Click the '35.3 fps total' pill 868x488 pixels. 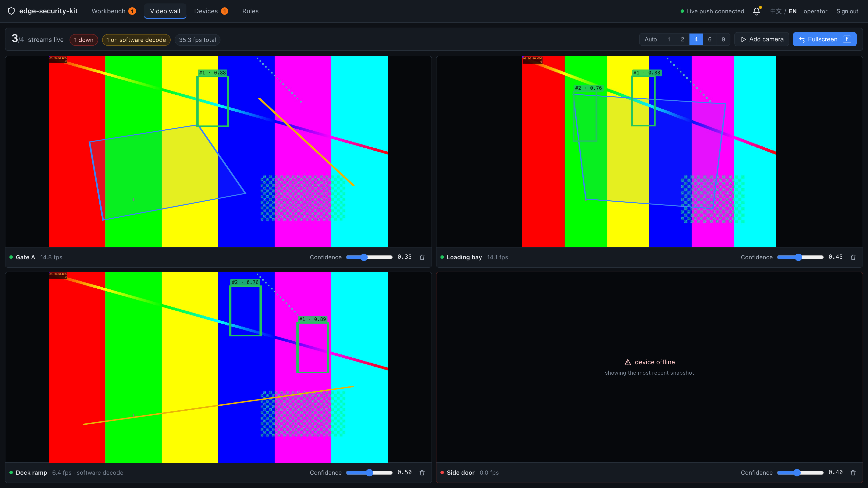(198, 40)
